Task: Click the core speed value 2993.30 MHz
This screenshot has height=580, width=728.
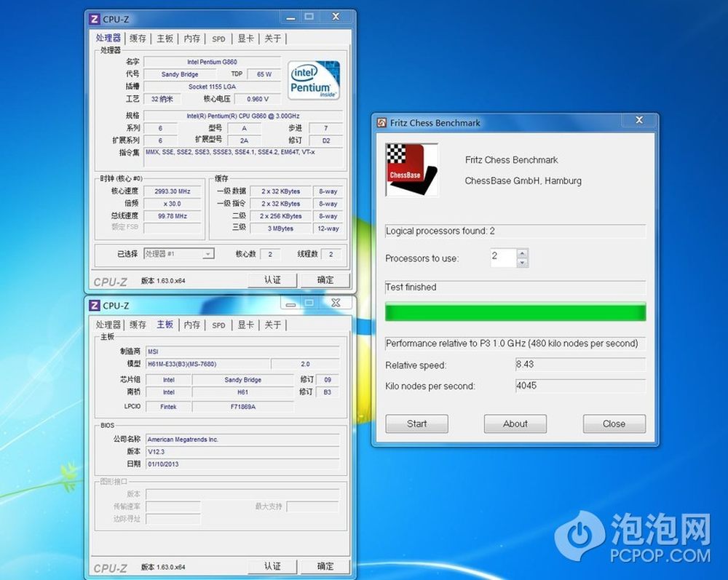Action: [x=173, y=191]
